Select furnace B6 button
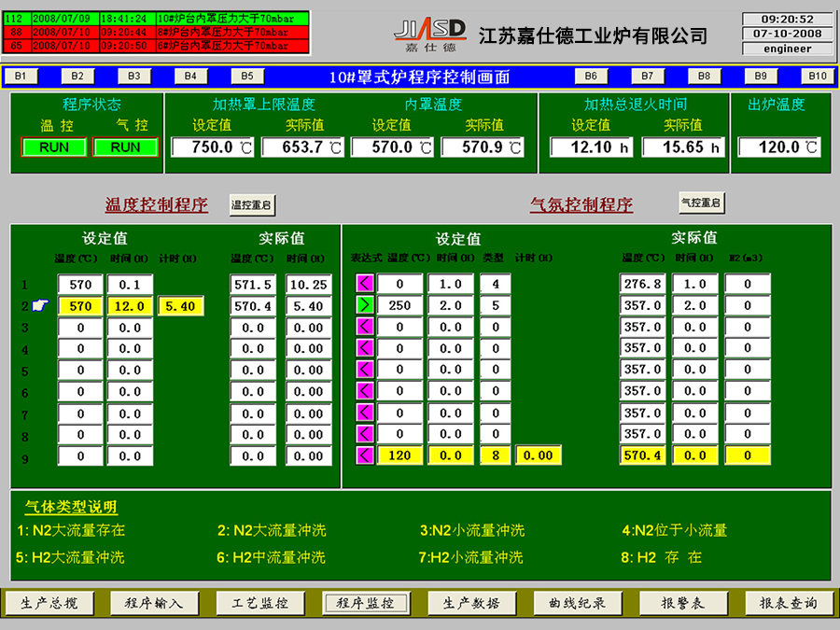This screenshot has height=630, width=840. [x=590, y=77]
